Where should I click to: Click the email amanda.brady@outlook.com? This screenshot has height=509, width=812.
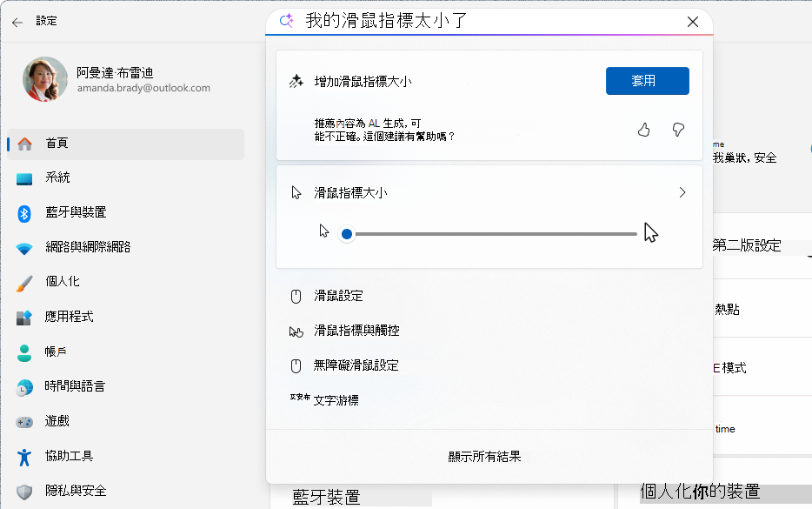click(x=144, y=88)
